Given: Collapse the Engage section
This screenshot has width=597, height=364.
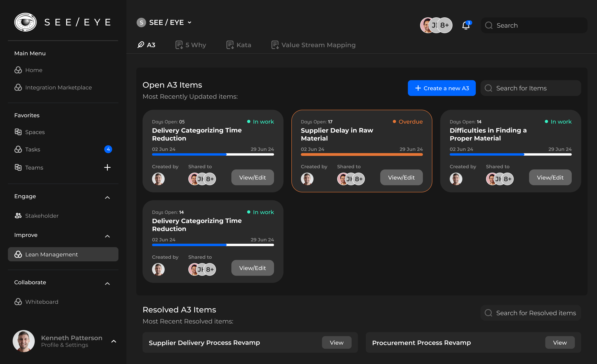Looking at the screenshot, I should [x=107, y=197].
